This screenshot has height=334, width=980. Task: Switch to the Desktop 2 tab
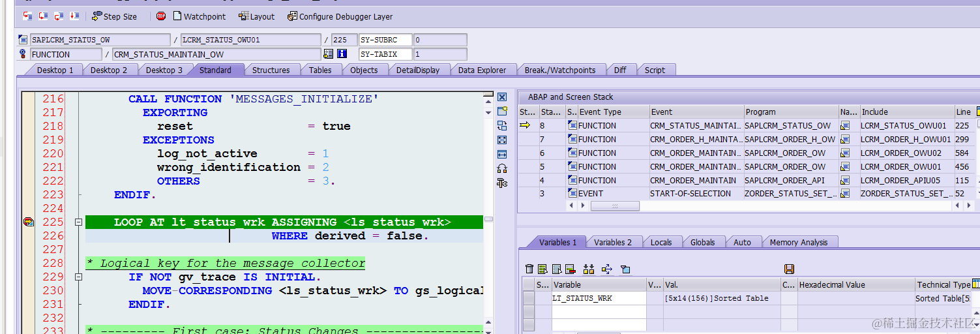(x=108, y=70)
